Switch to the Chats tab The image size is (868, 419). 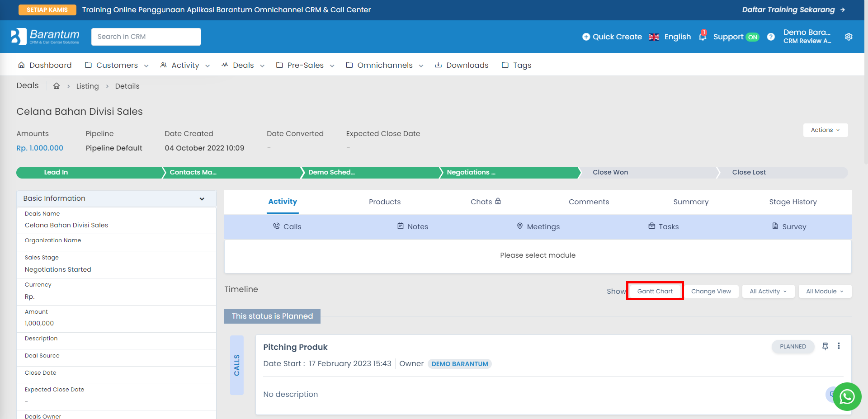[x=486, y=202]
